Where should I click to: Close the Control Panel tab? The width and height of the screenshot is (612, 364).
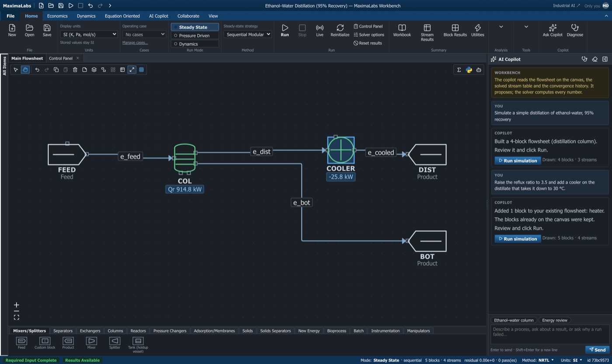click(78, 58)
